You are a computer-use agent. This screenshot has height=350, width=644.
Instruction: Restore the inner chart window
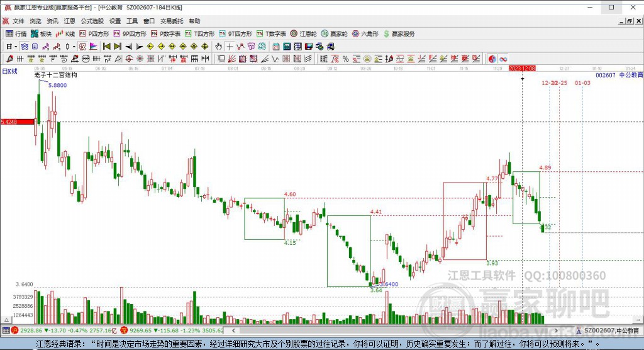(629, 21)
